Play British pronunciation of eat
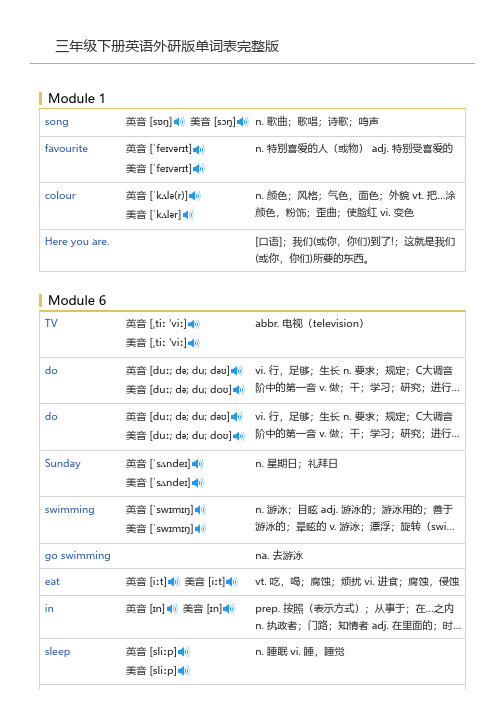 pyautogui.click(x=174, y=582)
